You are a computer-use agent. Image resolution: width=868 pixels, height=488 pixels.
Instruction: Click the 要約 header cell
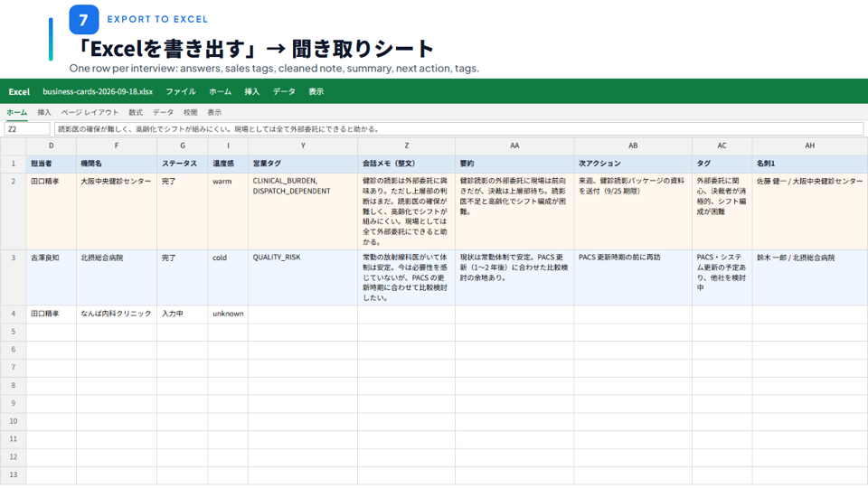(x=514, y=164)
